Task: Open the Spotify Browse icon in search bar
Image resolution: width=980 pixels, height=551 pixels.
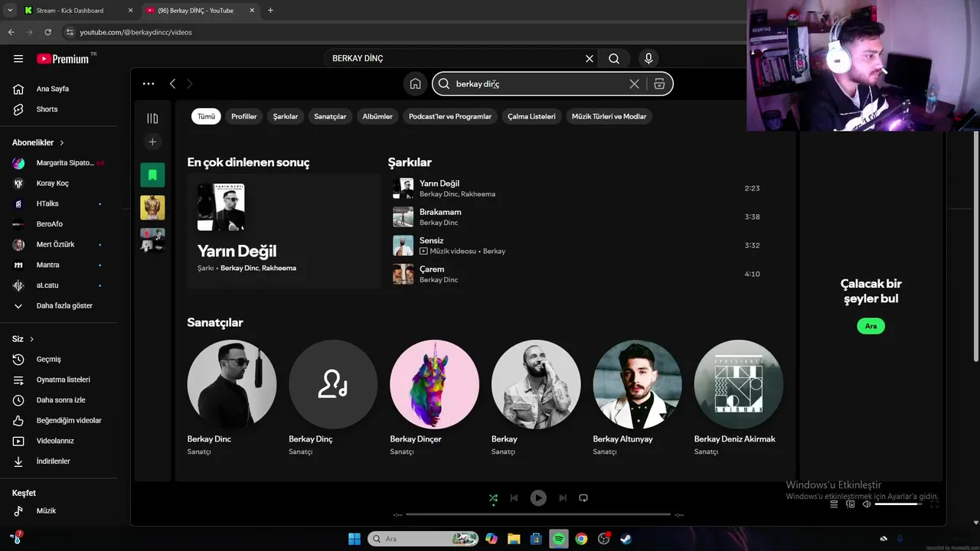Action: (659, 83)
